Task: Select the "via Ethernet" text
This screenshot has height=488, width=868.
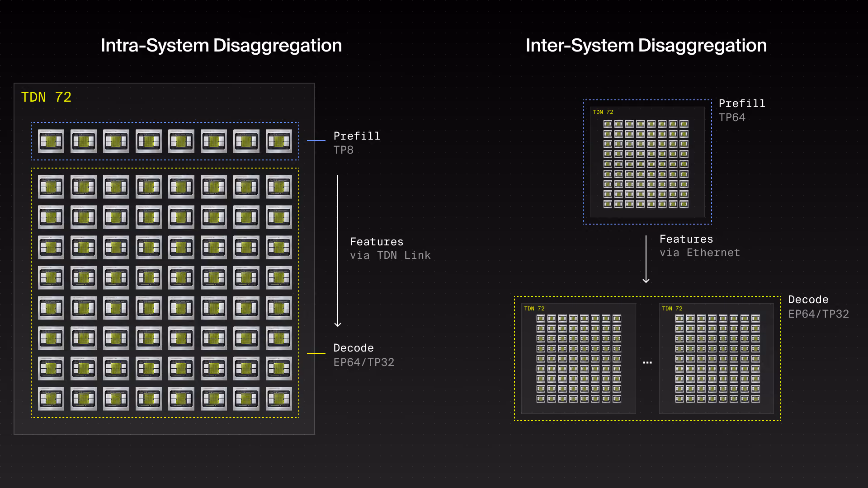Action: tap(700, 253)
